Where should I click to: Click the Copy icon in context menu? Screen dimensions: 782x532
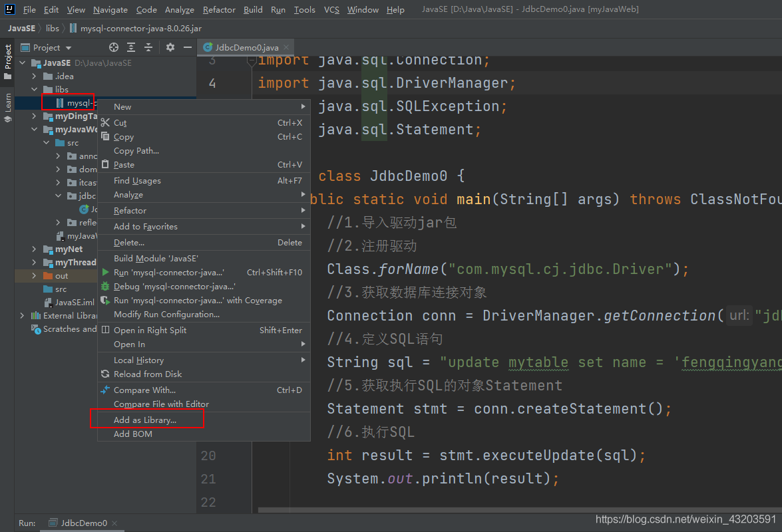pyautogui.click(x=105, y=136)
